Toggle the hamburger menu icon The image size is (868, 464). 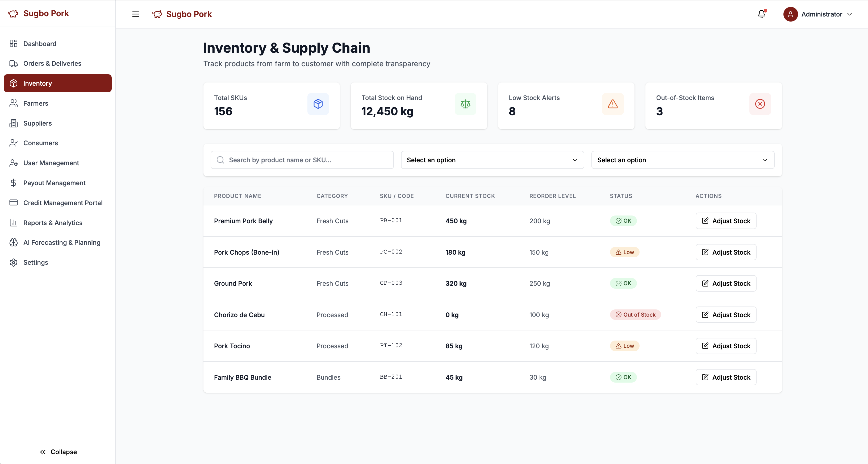pos(135,14)
